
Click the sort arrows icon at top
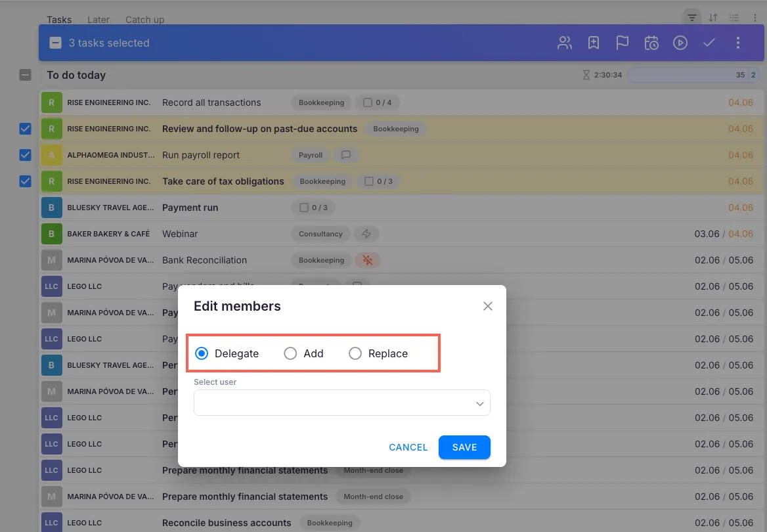713,18
